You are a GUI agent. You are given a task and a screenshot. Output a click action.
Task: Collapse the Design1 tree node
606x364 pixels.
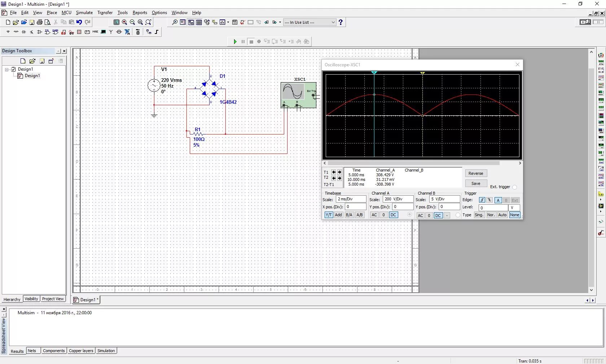click(x=6, y=69)
